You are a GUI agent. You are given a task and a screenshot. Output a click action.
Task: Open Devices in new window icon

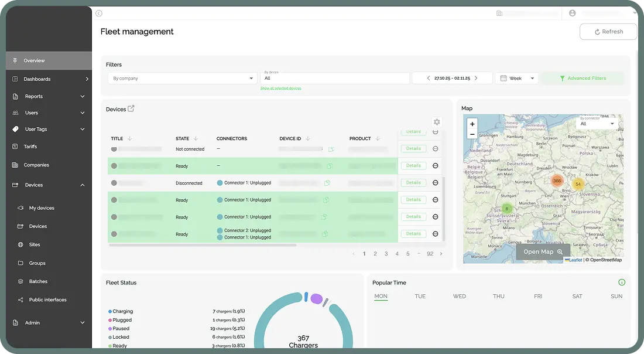(131, 108)
